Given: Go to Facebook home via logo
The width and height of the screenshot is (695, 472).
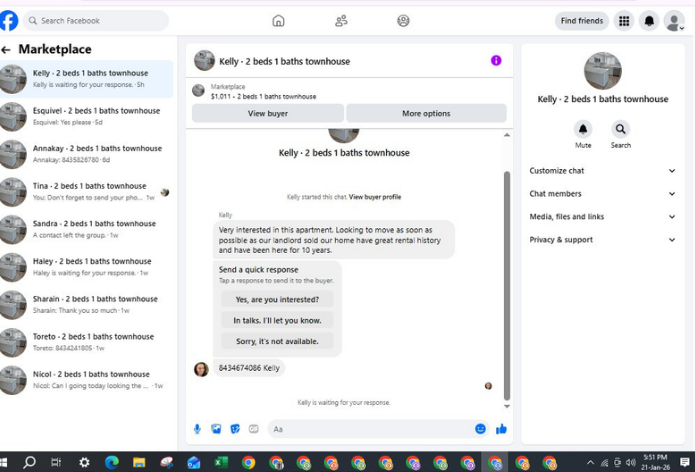Looking at the screenshot, I should pos(8,20).
